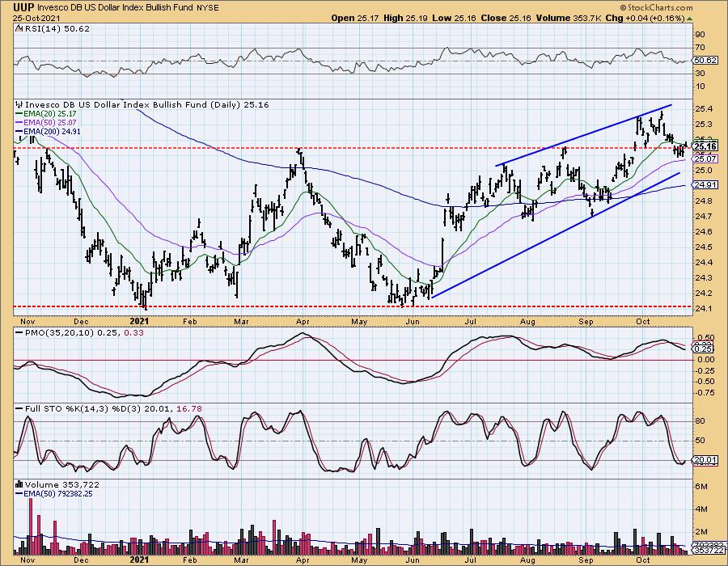Viewport: 728px width, 566px height.
Task: Click the 'EMA(50) 25.07' legend text
Action: (x=49, y=122)
